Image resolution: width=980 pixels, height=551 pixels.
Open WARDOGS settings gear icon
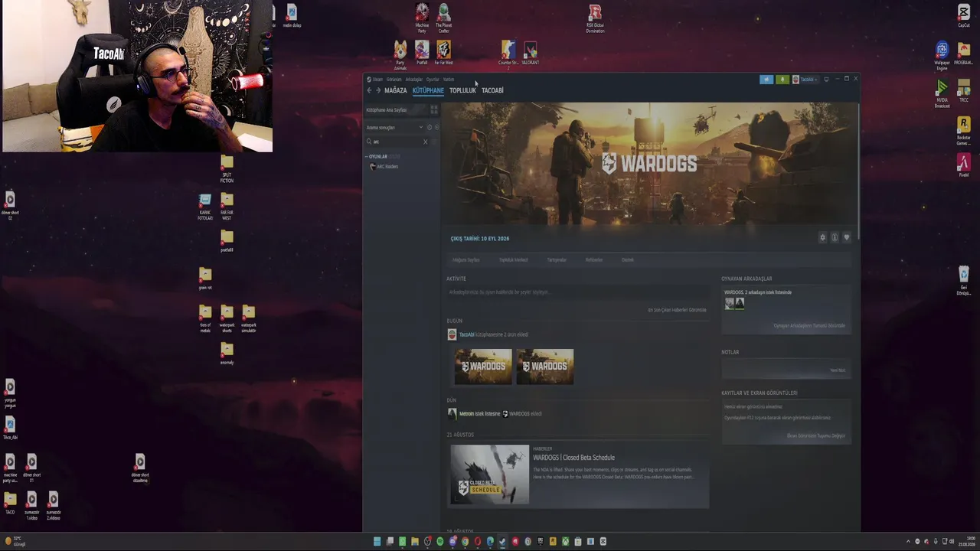(x=823, y=237)
